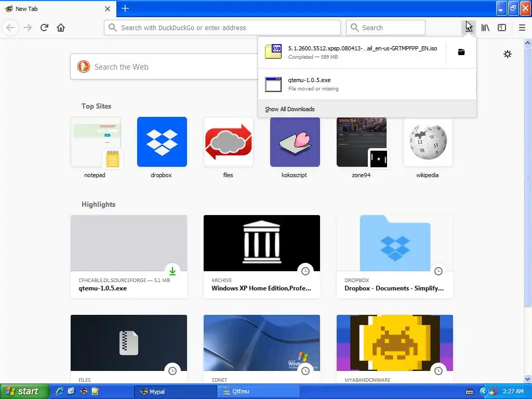Click the 2:27 AM taskbar clock
The width and height of the screenshot is (532, 399).
click(x=513, y=391)
